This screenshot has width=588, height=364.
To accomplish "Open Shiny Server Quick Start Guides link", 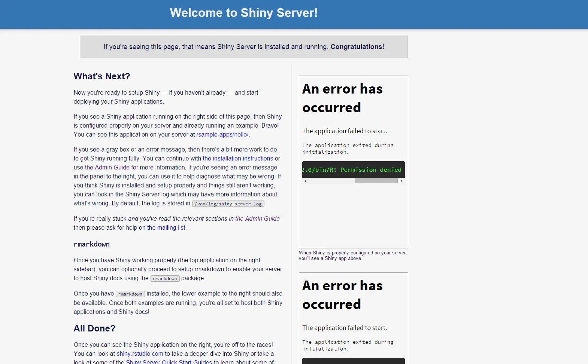I will tap(169, 362).
